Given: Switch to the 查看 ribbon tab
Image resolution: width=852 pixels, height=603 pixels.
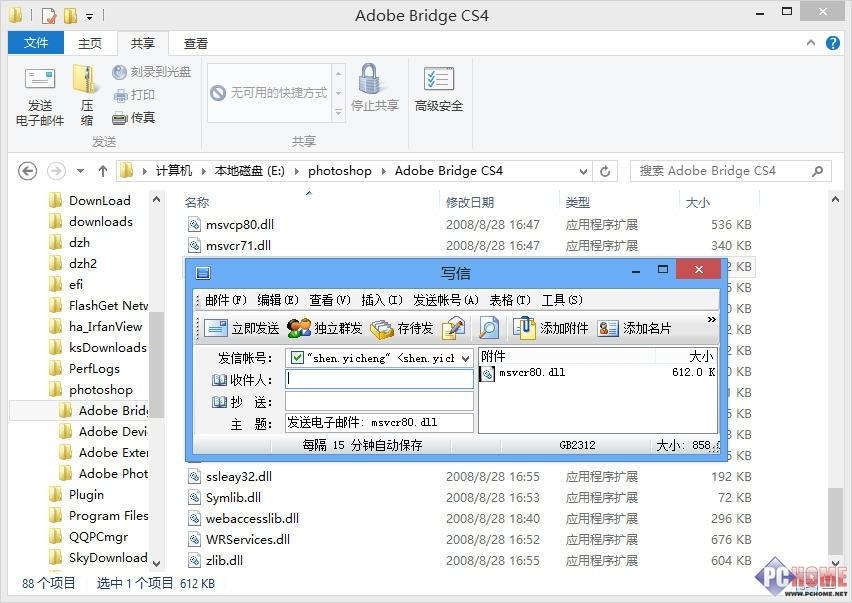Looking at the screenshot, I should pyautogui.click(x=196, y=44).
